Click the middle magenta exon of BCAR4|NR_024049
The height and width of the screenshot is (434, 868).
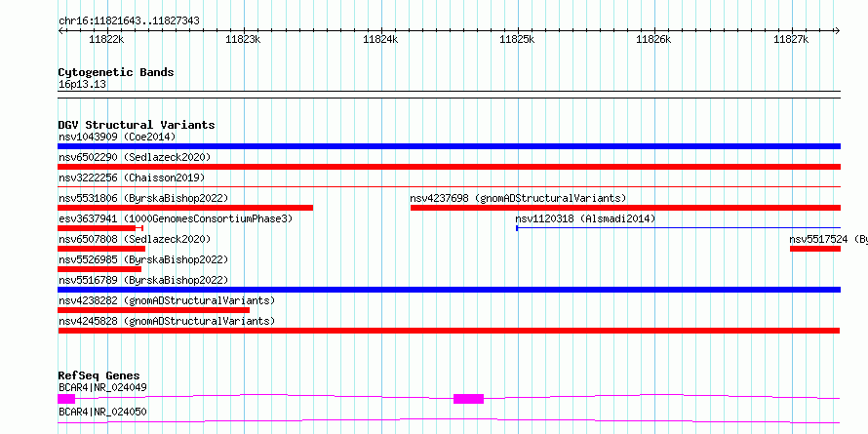469,399
